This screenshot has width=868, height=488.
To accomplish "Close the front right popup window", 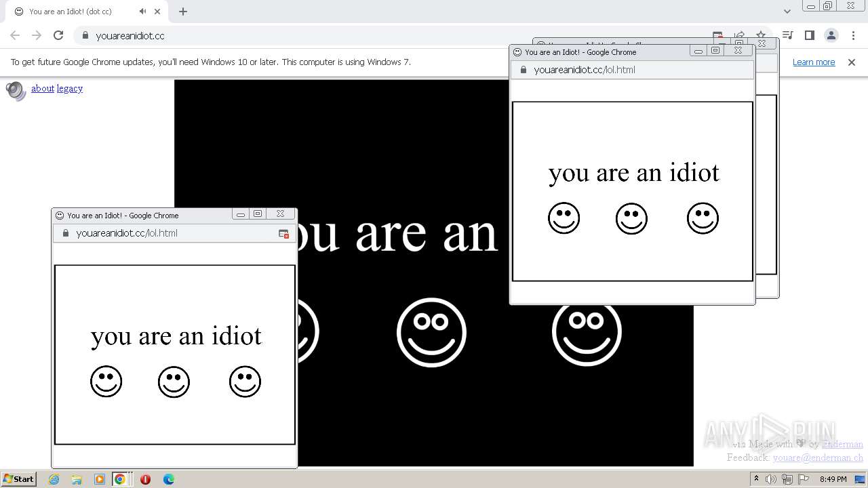I will 738,51.
